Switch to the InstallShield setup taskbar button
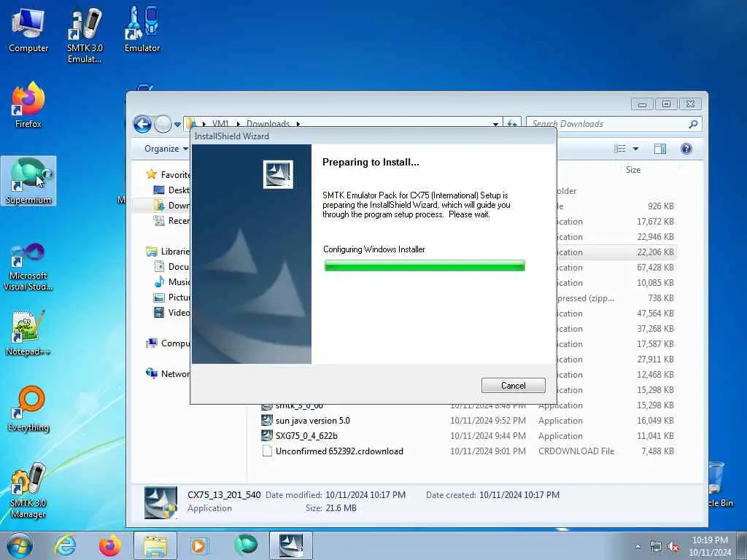This screenshot has width=747, height=560. point(291,545)
